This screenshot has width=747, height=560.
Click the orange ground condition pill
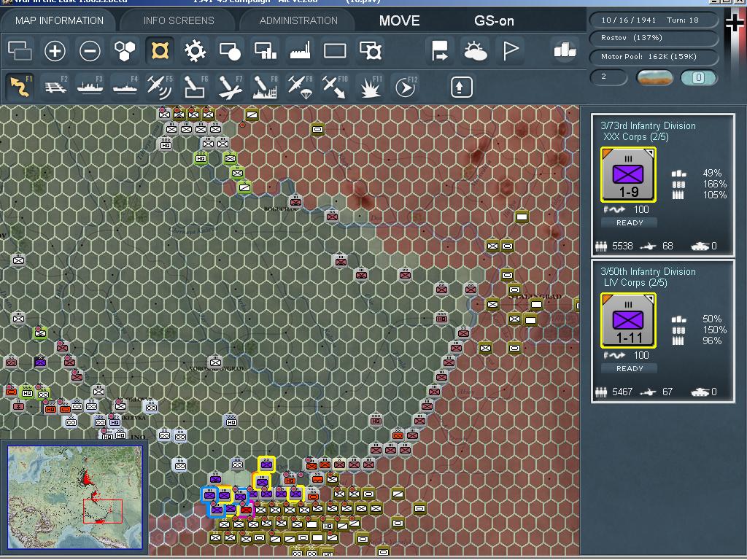654,77
